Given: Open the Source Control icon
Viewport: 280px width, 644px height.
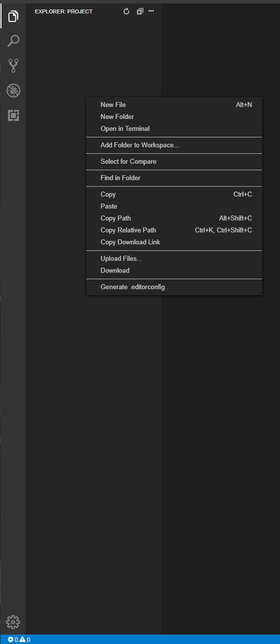Looking at the screenshot, I should [x=13, y=66].
